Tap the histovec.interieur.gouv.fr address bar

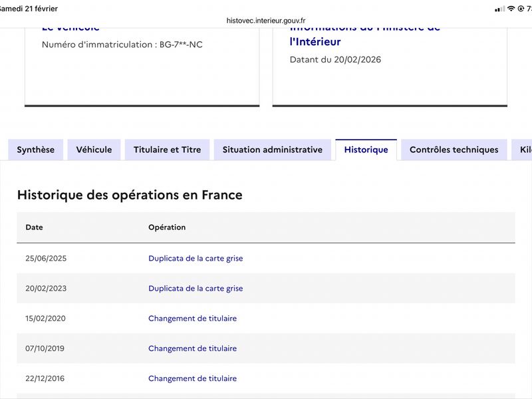point(266,21)
